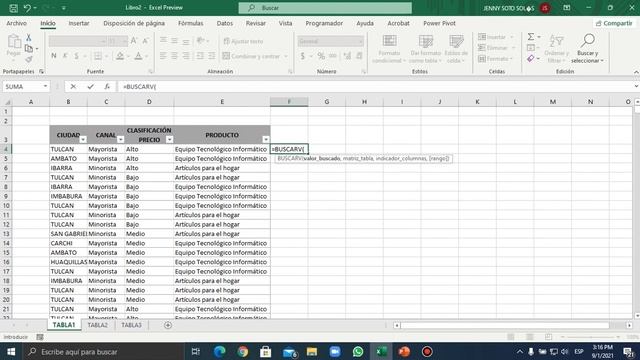Open Ribbon display options icon
This screenshot has width=640, height=360.
click(x=567, y=8)
